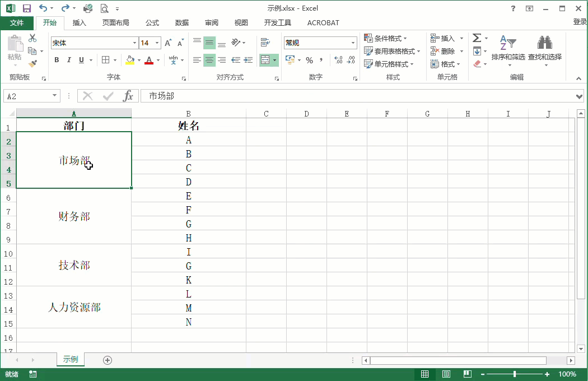Collapse the ribbon with the arrow
The height and width of the screenshot is (381, 588).
tap(578, 78)
